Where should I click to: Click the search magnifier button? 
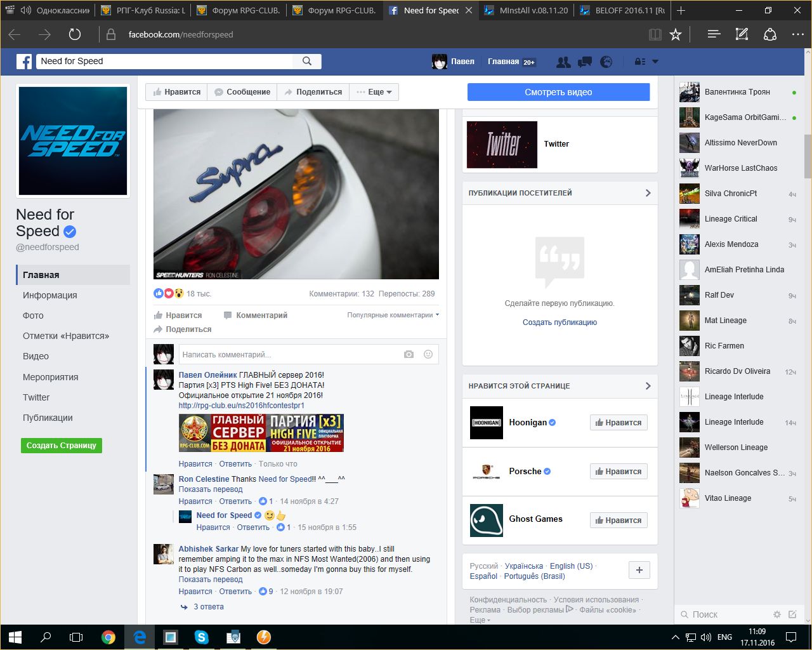[x=307, y=61]
